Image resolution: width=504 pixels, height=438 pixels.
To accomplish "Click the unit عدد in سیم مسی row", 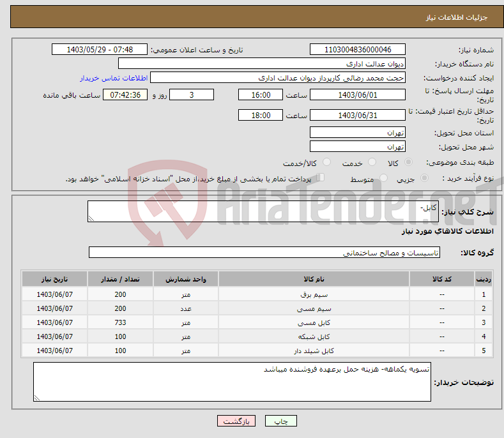I will (x=186, y=308).
